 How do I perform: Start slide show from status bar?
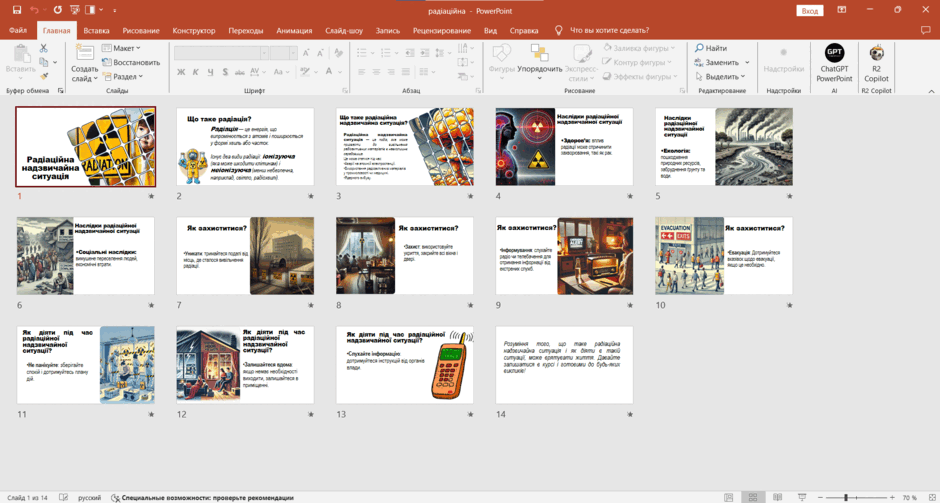click(802, 498)
